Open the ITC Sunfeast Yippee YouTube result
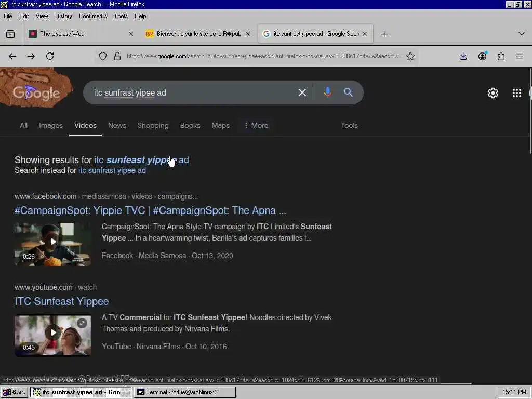The width and height of the screenshot is (532, 399). pyautogui.click(x=61, y=301)
